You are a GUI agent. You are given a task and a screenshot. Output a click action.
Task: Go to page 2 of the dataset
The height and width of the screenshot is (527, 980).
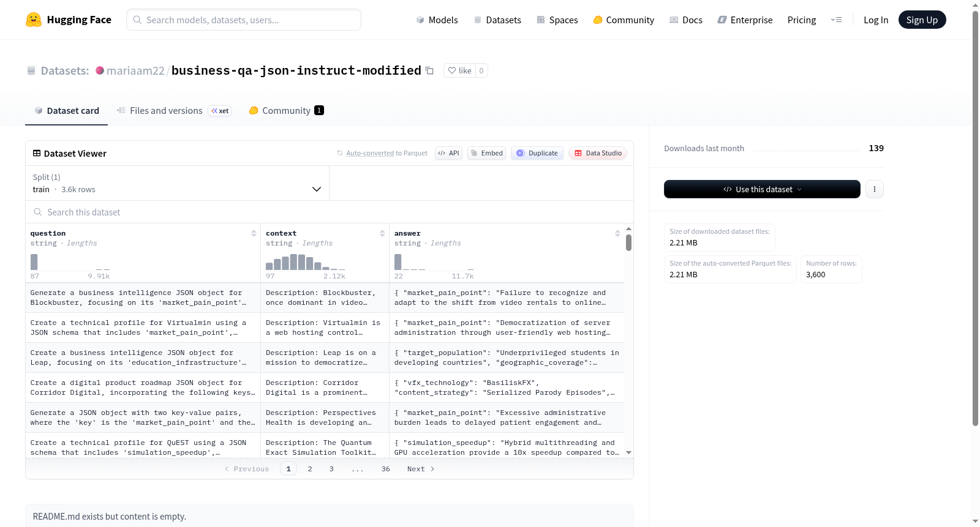click(310, 469)
